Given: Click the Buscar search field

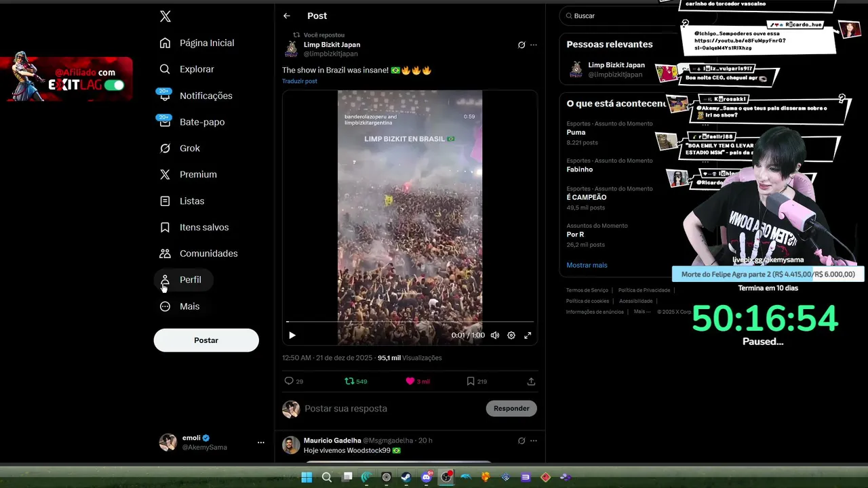Looking at the screenshot, I should point(617,16).
